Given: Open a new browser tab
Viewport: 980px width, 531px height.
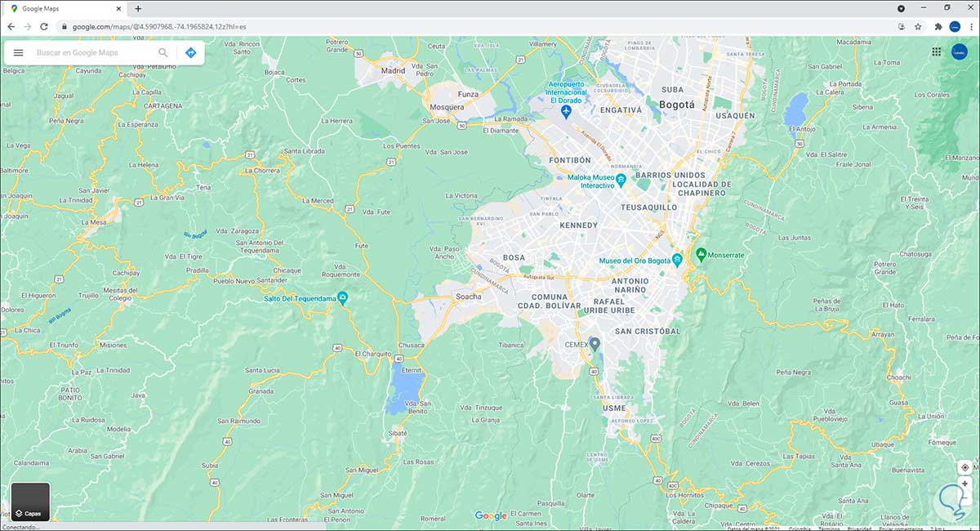Looking at the screenshot, I should pos(138,8).
